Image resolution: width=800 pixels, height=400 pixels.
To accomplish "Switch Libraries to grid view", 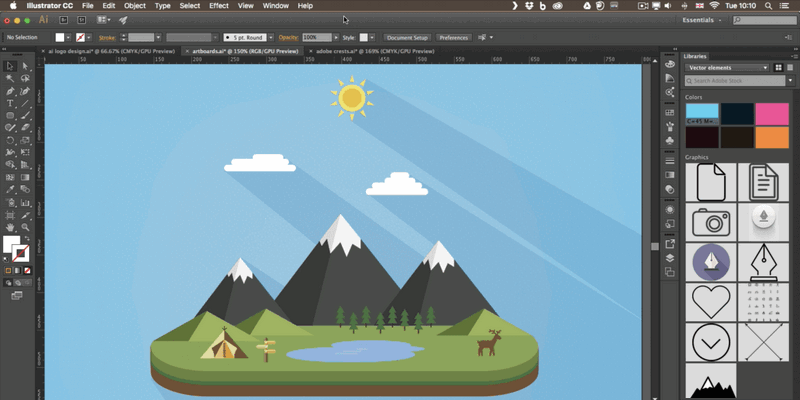I will coord(778,68).
